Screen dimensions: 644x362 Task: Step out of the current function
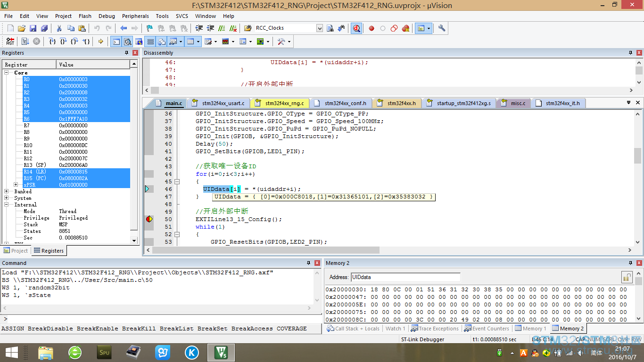click(x=74, y=41)
